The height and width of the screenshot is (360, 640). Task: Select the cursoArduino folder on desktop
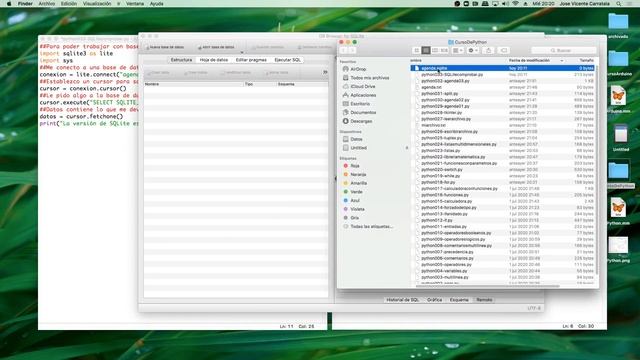pyautogui.click(x=619, y=62)
